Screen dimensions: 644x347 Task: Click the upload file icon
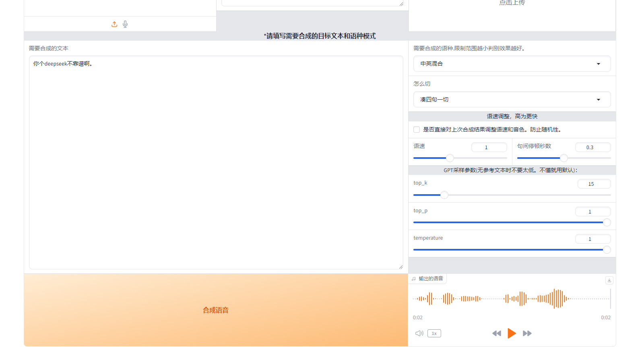pyautogui.click(x=114, y=24)
